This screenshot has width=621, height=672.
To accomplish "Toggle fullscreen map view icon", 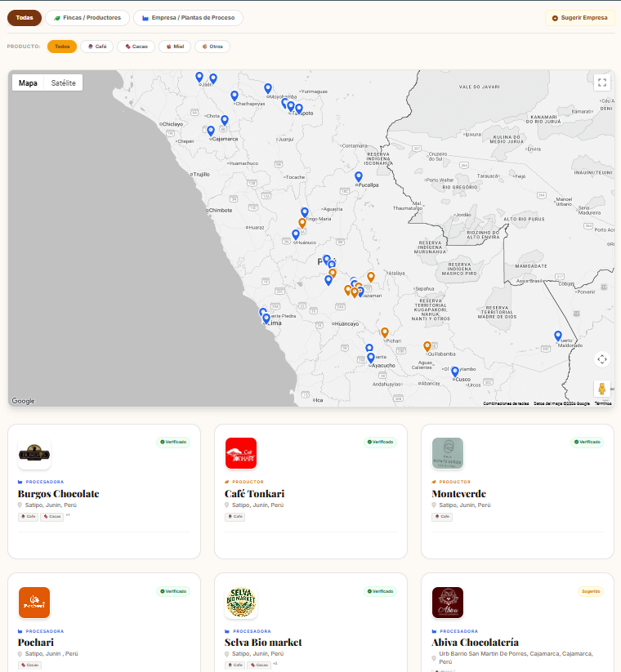I will coord(602,82).
